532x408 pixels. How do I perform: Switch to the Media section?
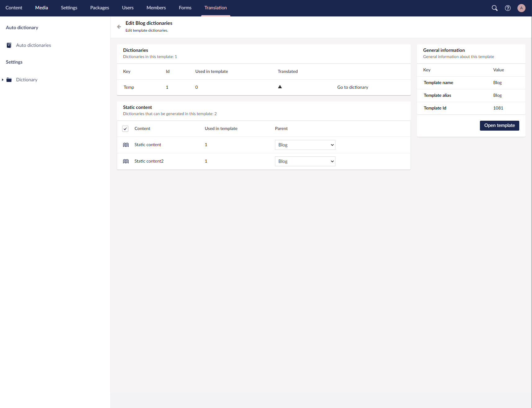42,8
